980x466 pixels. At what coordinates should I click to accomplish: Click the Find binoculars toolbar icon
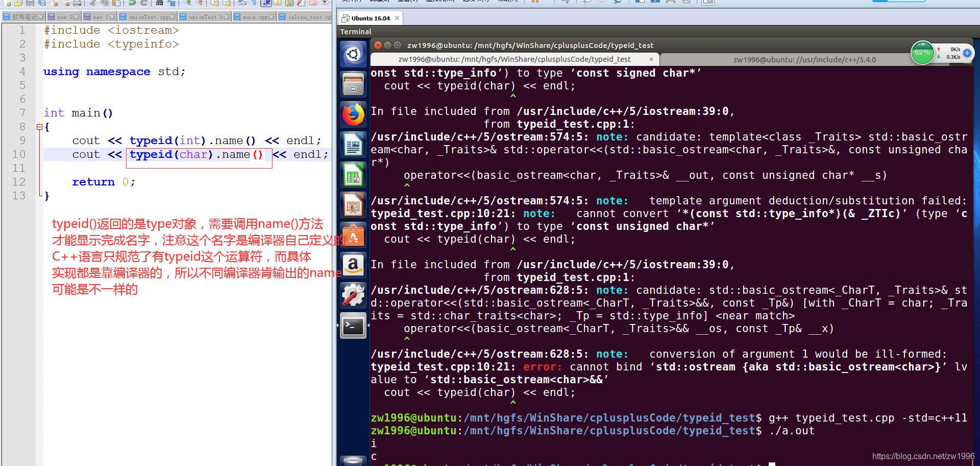[159, 3]
